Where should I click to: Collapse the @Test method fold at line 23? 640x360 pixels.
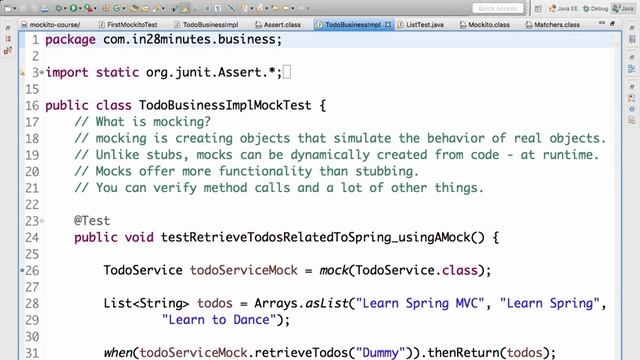42,221
